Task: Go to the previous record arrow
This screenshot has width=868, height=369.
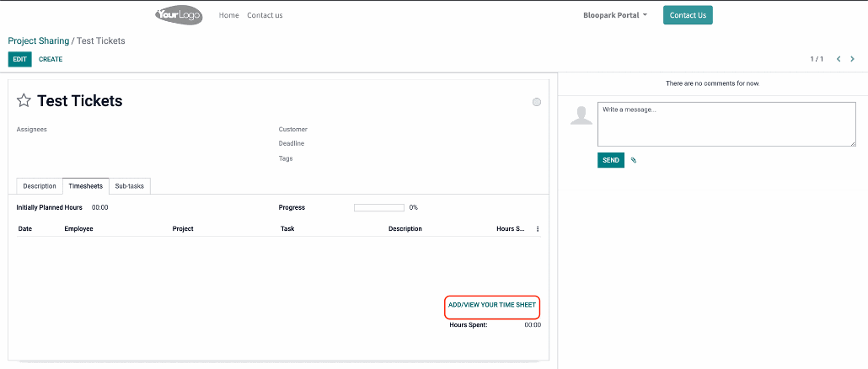Action: point(839,59)
